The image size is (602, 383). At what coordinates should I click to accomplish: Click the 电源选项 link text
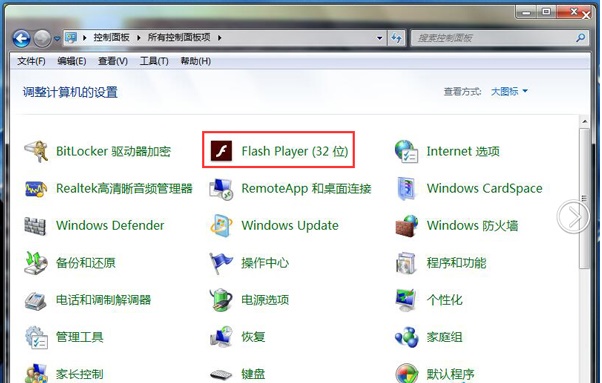tap(265, 300)
